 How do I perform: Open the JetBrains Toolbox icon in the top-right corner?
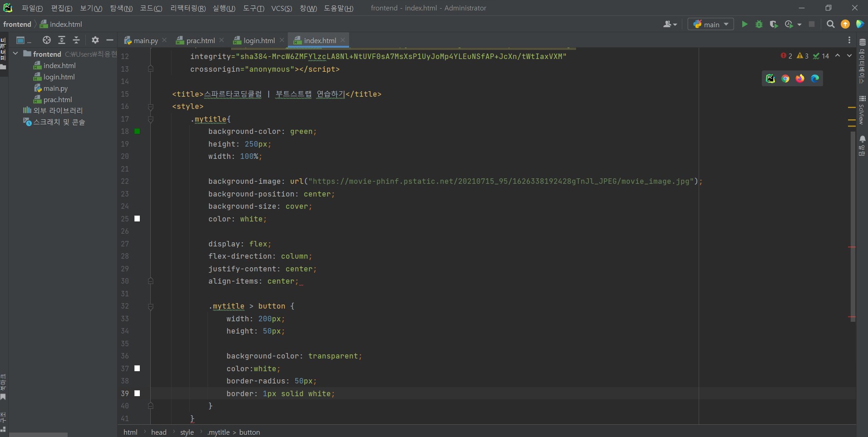point(860,25)
